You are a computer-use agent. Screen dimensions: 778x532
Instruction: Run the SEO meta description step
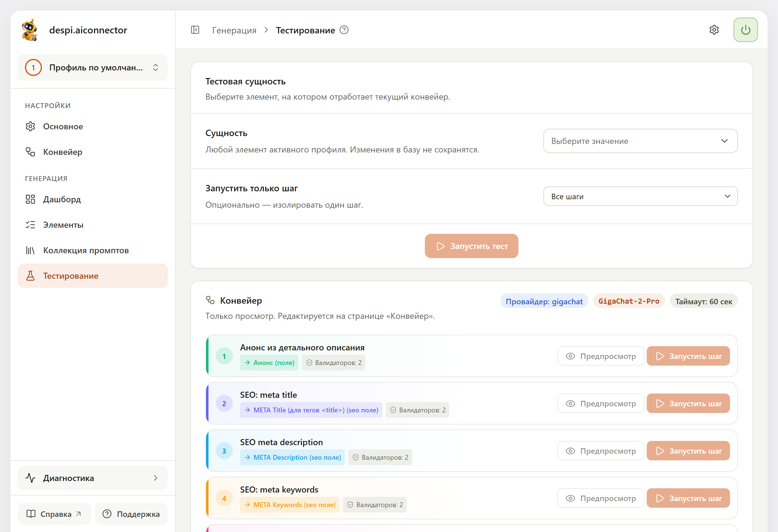click(x=688, y=451)
